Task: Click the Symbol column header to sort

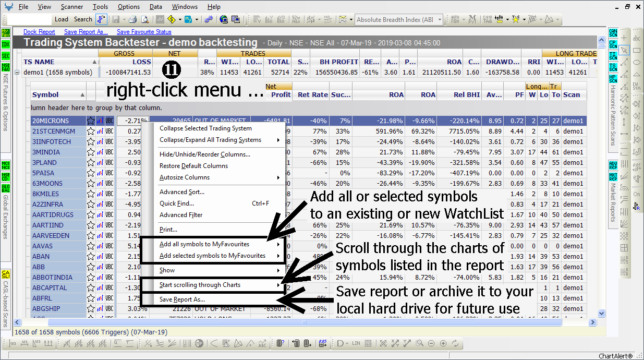Action: pyautogui.click(x=58, y=95)
